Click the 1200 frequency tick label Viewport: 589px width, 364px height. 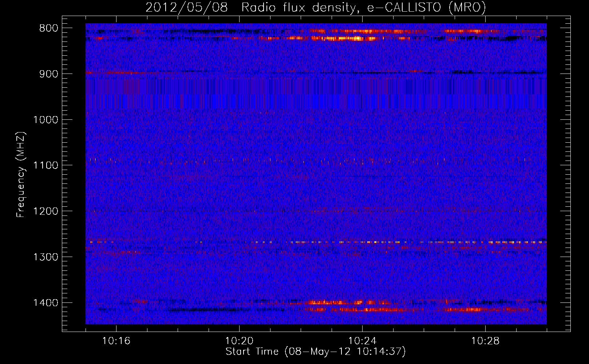pyautogui.click(x=46, y=211)
